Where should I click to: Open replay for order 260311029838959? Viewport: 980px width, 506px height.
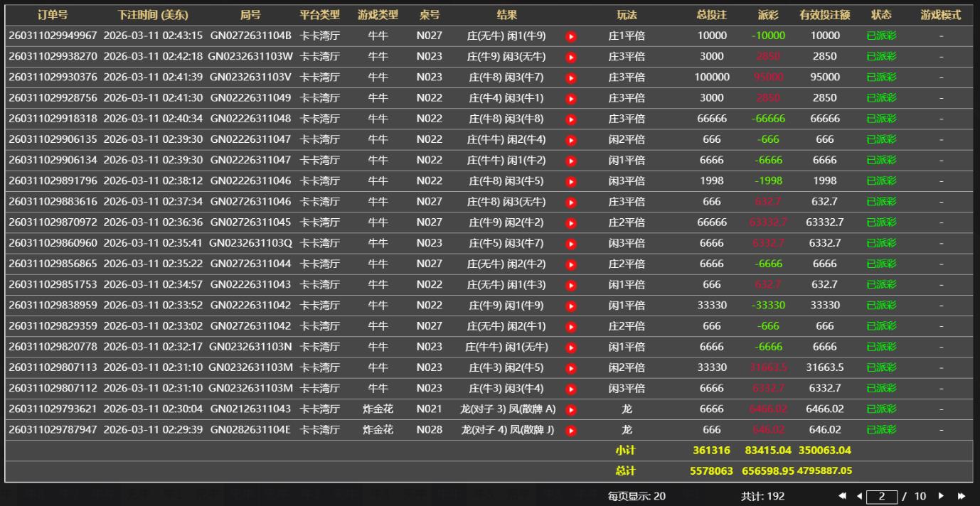[570, 306]
